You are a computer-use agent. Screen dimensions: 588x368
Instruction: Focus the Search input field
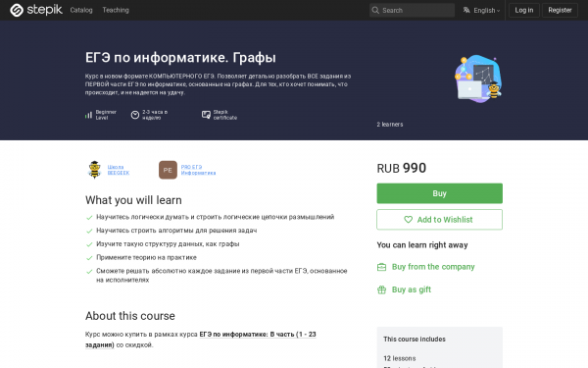coord(412,10)
